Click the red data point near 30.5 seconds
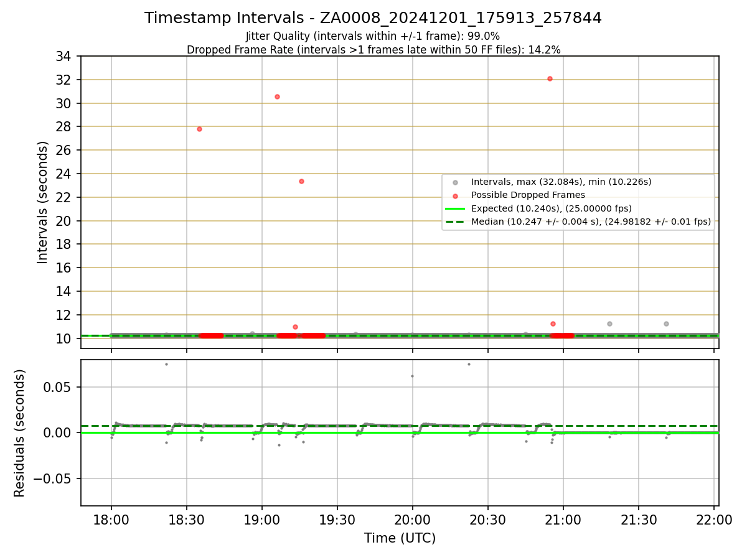The height and width of the screenshot is (560, 747). click(x=277, y=96)
